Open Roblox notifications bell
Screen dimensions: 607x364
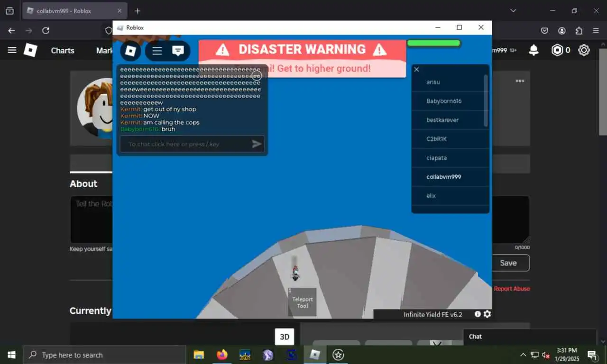point(533,50)
